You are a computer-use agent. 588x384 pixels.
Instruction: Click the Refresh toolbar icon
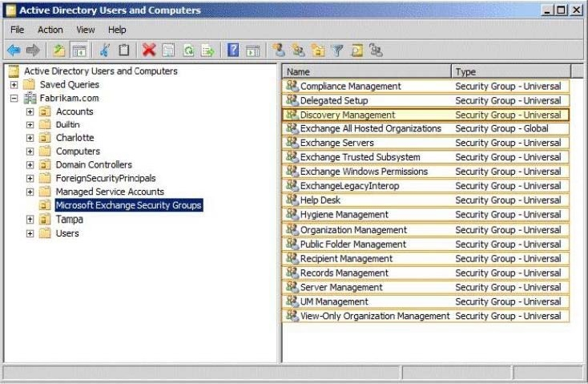pyautogui.click(x=188, y=50)
